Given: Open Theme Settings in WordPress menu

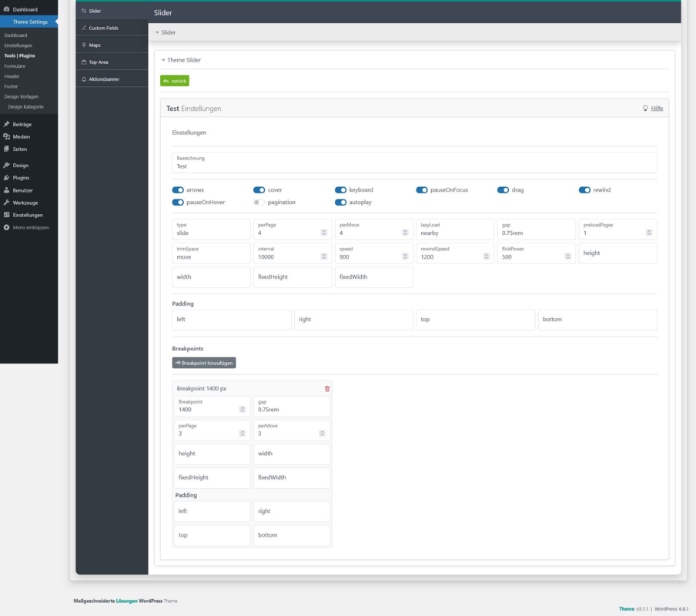Looking at the screenshot, I should pos(28,22).
